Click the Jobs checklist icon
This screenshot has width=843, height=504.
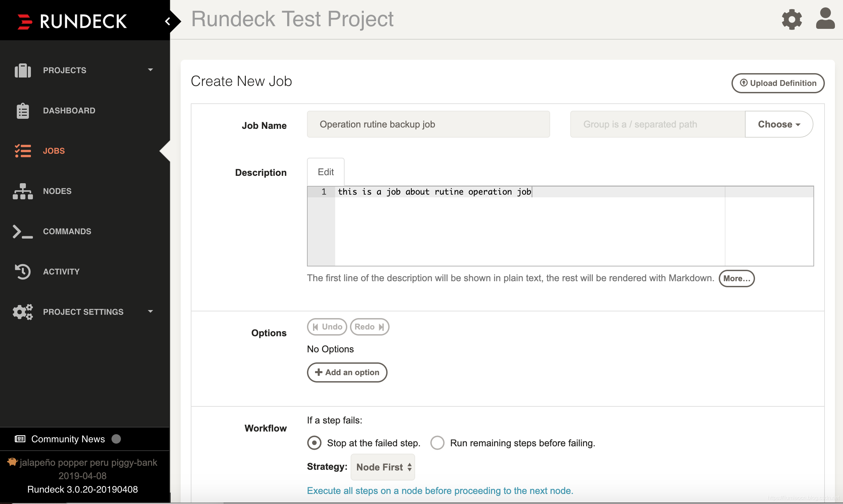[23, 151]
